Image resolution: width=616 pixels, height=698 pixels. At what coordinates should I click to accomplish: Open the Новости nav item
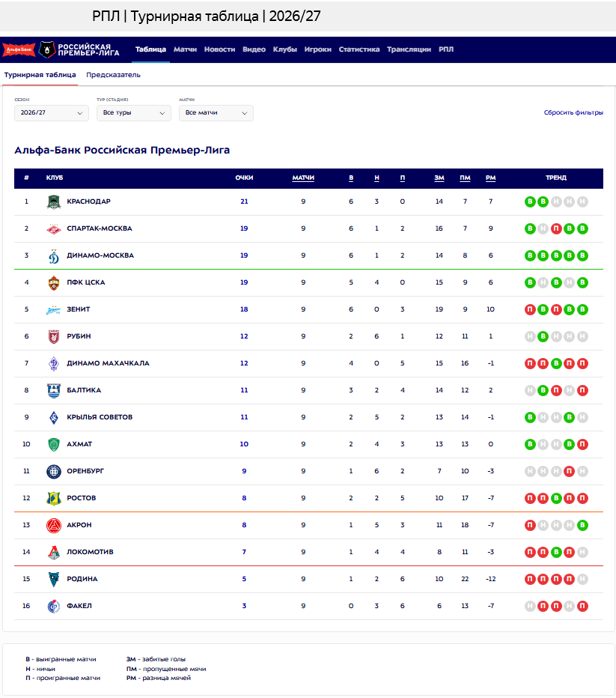[x=220, y=49]
